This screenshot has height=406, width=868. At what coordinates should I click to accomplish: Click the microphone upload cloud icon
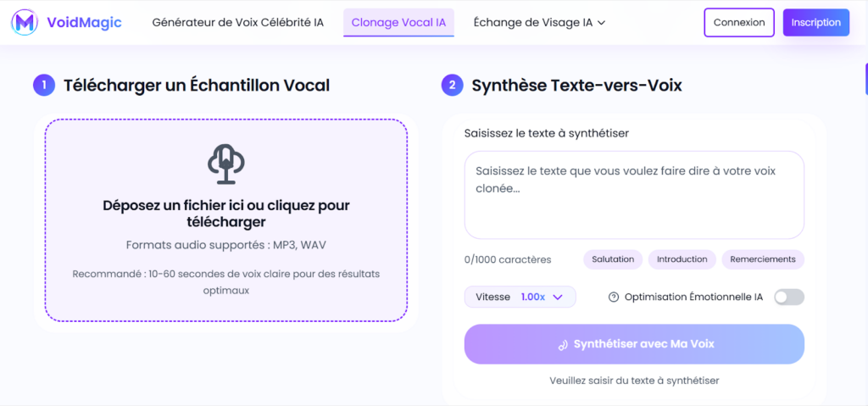pyautogui.click(x=225, y=164)
